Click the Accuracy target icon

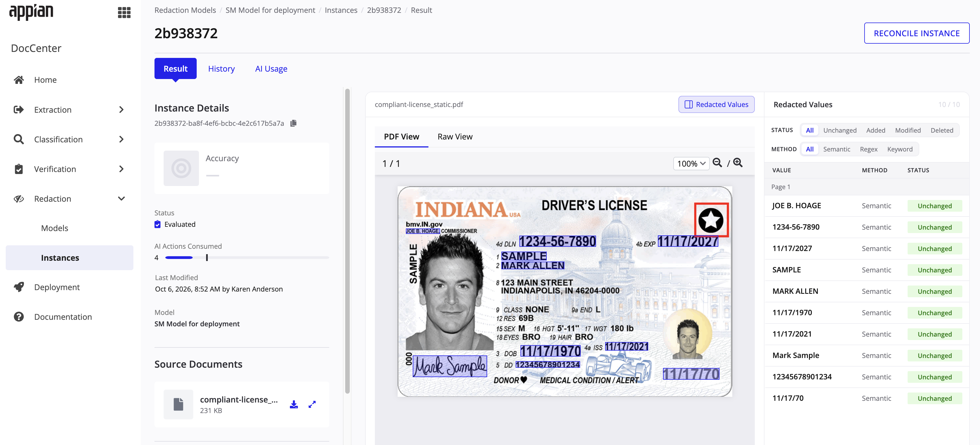click(x=181, y=168)
